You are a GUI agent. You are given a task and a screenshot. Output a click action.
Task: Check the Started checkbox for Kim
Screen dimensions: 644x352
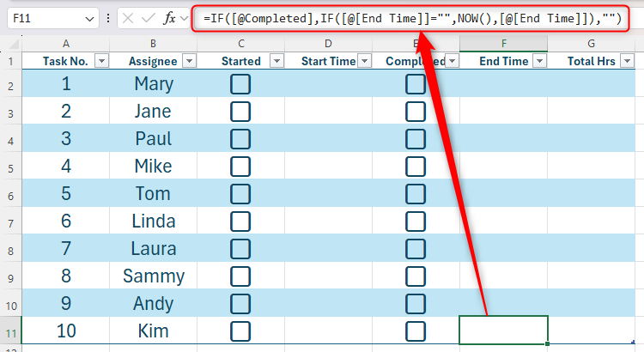(240, 331)
